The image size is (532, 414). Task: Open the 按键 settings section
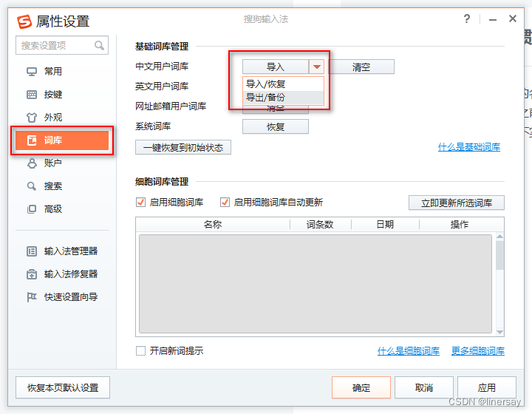click(x=62, y=95)
